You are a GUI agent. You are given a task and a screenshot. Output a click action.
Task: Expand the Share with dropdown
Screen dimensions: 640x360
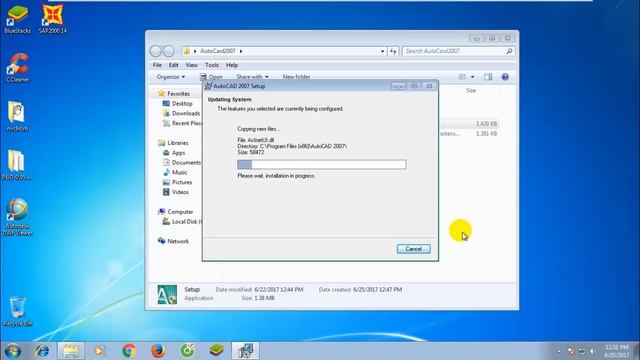252,77
